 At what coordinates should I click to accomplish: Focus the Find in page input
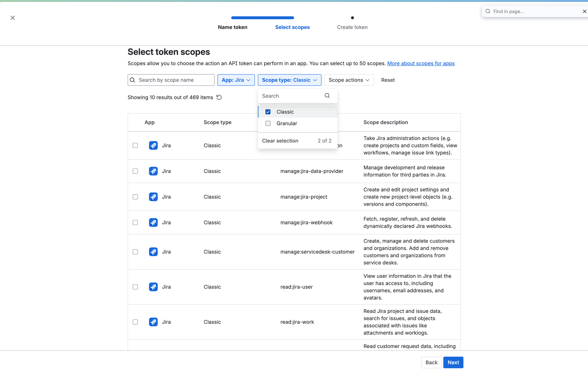pos(535,11)
